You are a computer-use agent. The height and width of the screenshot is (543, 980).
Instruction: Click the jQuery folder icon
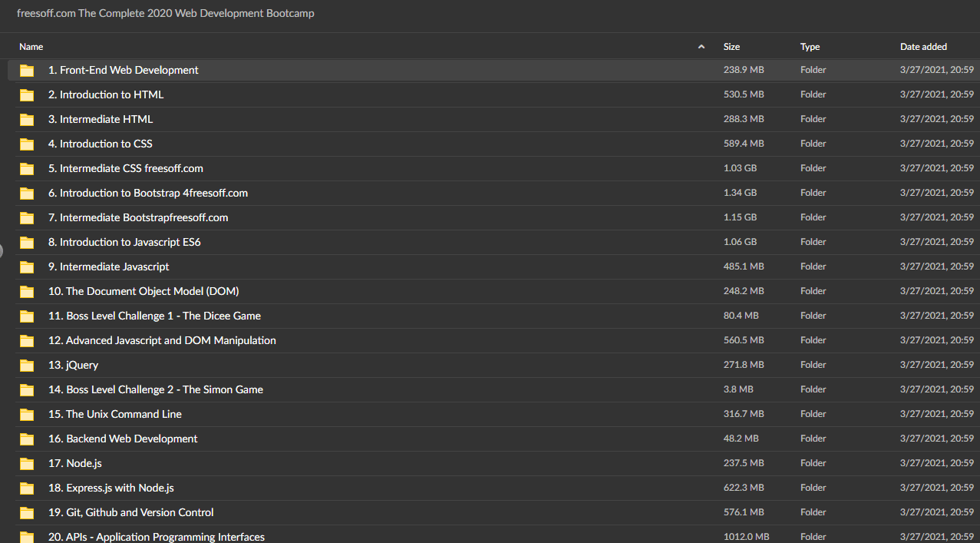tap(28, 366)
